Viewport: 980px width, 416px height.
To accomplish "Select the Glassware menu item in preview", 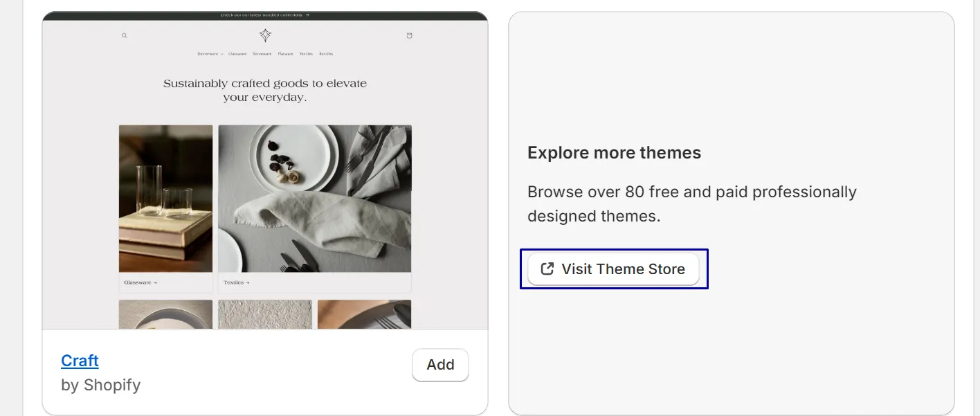I will (237, 54).
